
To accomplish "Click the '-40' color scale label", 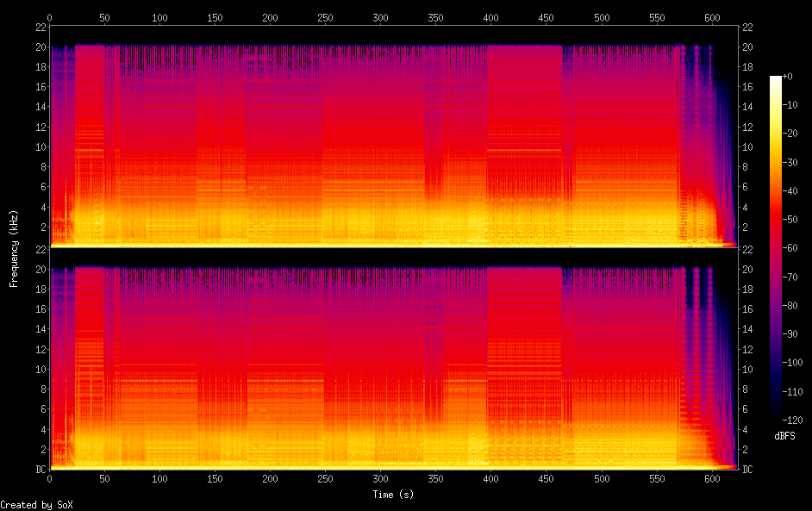I will 790,191.
